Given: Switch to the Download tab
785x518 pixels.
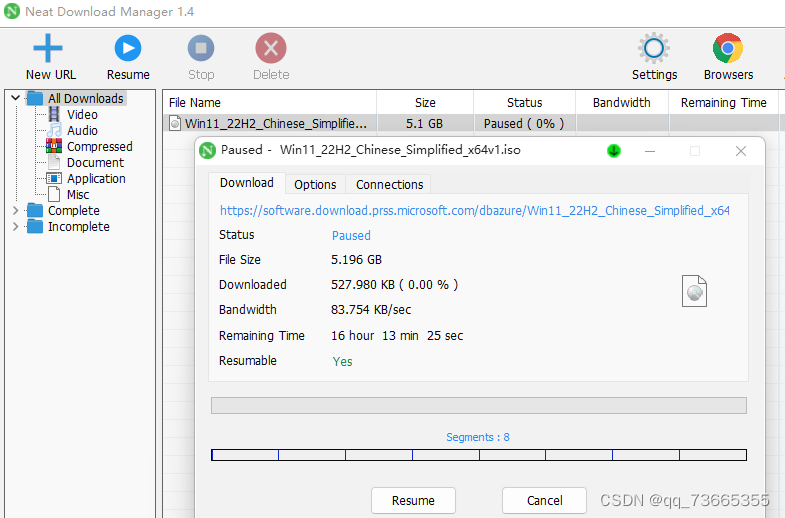Looking at the screenshot, I should (247, 183).
